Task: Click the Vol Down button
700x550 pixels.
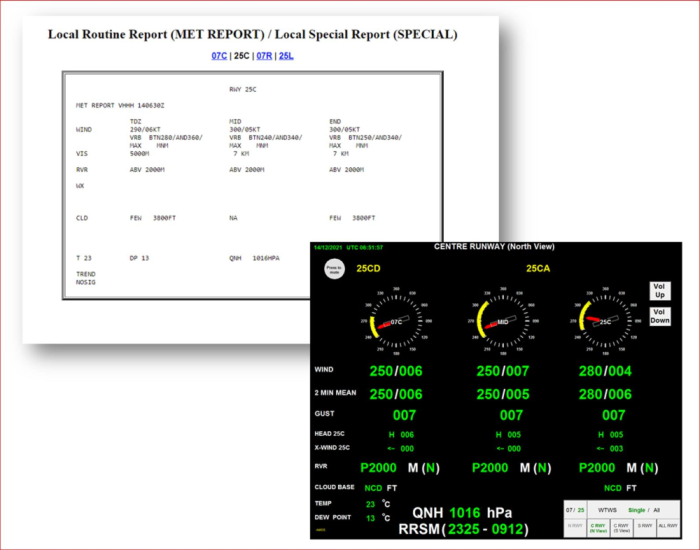Action: (660, 316)
